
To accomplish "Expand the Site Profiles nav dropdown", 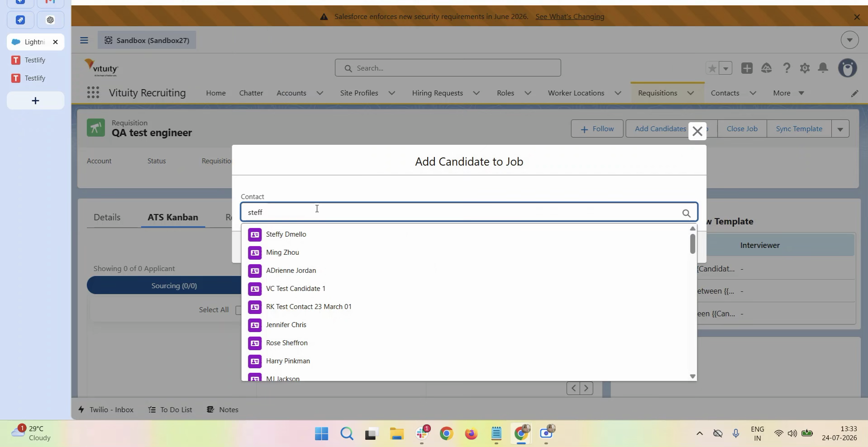I will 392,93.
